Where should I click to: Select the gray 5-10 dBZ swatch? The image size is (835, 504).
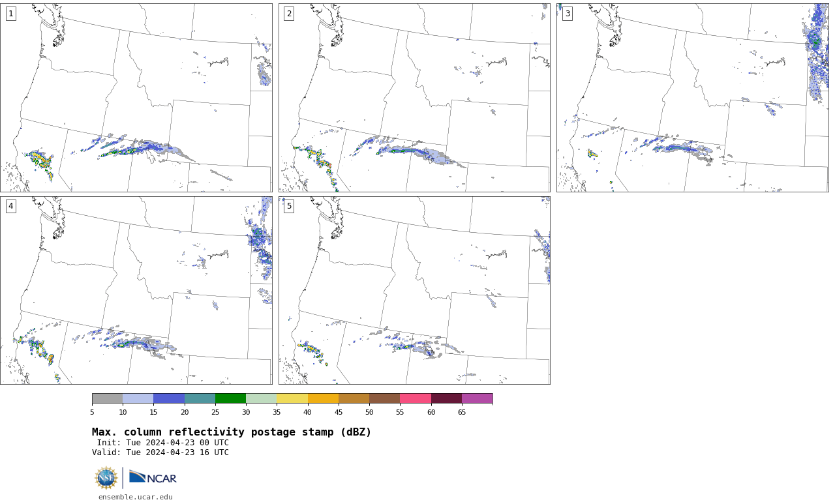[x=107, y=398]
